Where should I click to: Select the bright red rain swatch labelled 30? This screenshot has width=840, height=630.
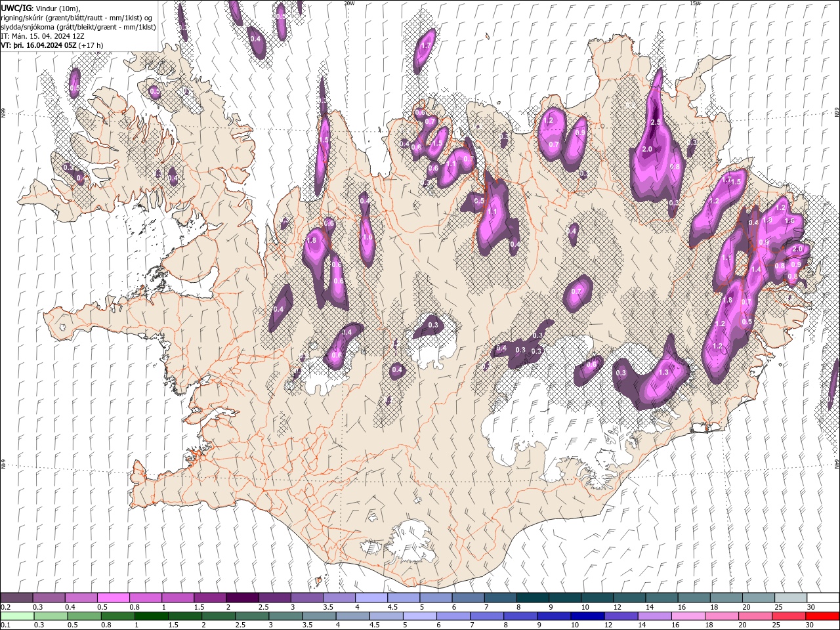click(x=822, y=616)
